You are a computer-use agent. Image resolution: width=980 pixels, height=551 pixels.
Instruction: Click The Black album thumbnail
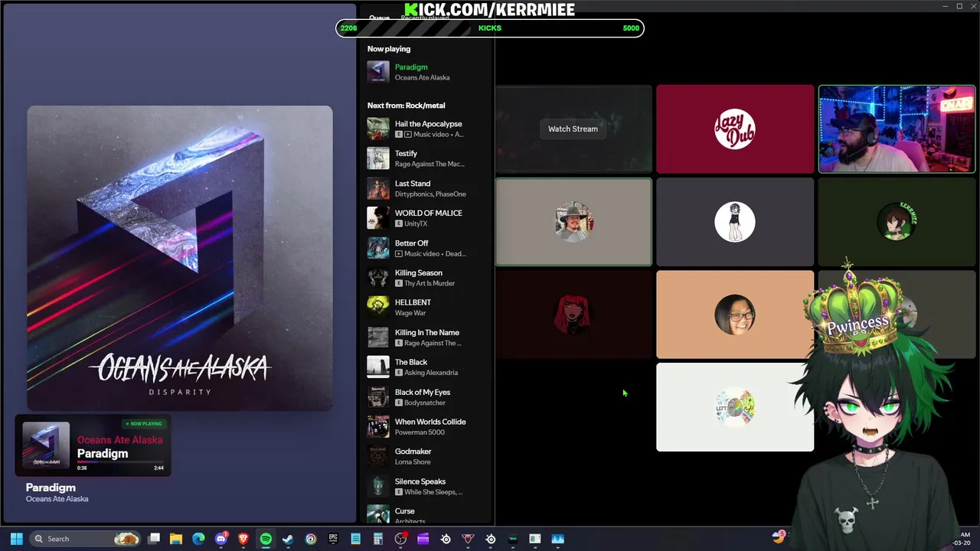(378, 367)
